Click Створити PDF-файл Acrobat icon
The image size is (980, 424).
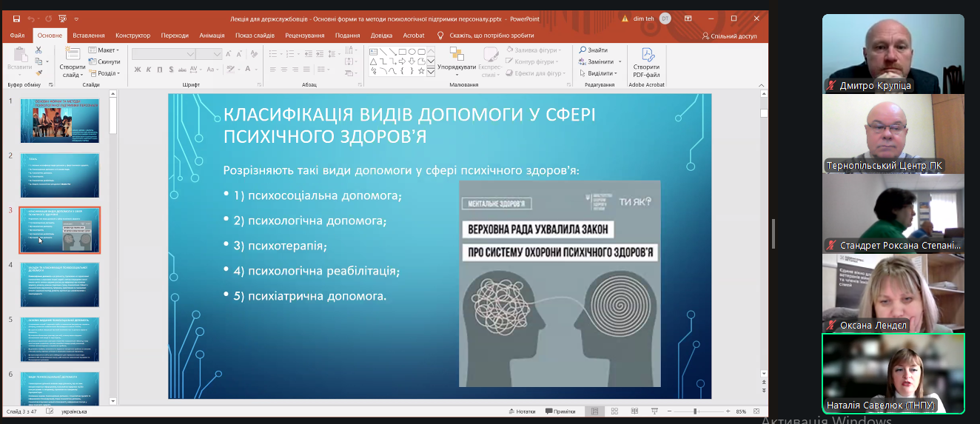[x=647, y=62]
